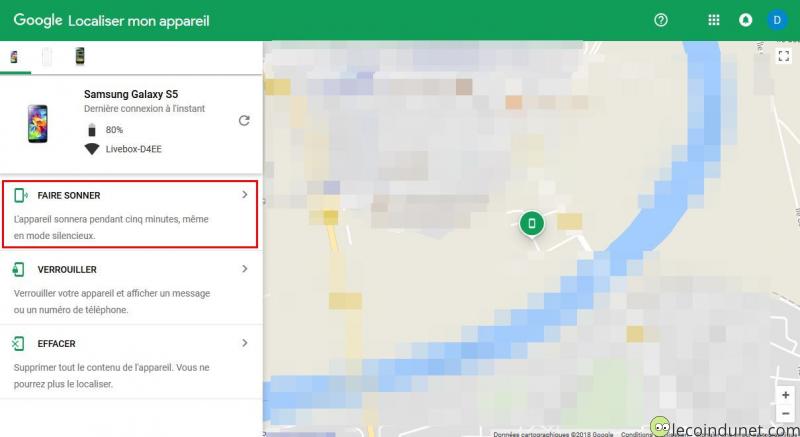The height and width of the screenshot is (437, 800).
Task: Open the account avatar labeled D
Action: coord(777,20)
